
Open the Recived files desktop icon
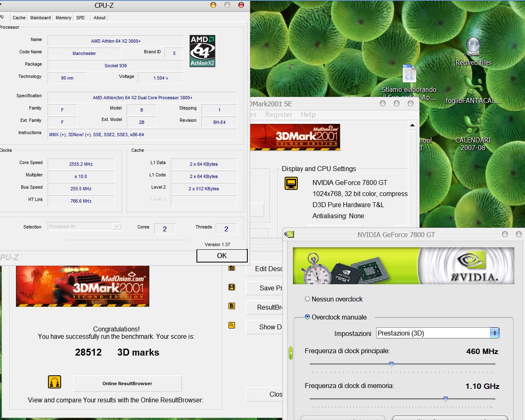[473, 52]
